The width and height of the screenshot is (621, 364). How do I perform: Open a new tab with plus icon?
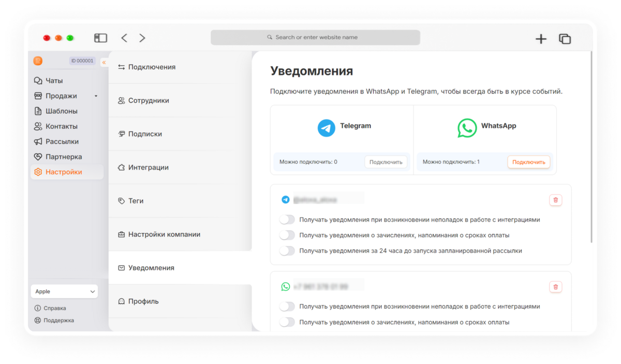(541, 39)
